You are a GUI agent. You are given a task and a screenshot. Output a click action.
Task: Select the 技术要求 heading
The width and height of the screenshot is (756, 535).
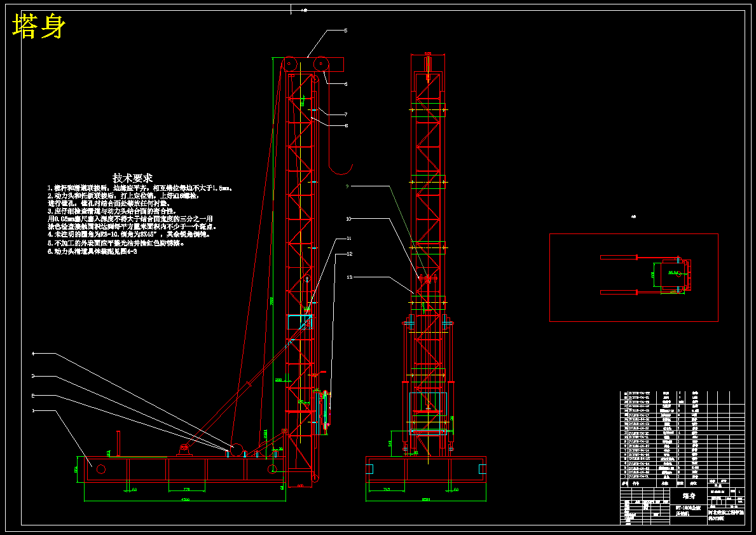133,178
